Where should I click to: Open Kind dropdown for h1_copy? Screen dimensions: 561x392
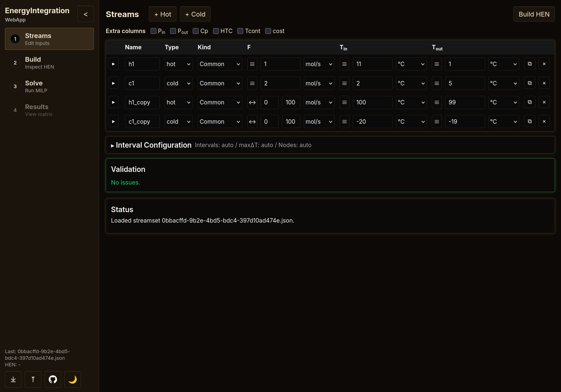click(x=220, y=102)
